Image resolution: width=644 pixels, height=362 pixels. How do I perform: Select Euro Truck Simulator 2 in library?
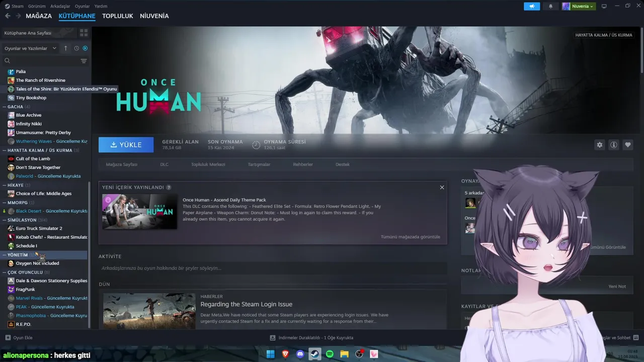click(39, 228)
